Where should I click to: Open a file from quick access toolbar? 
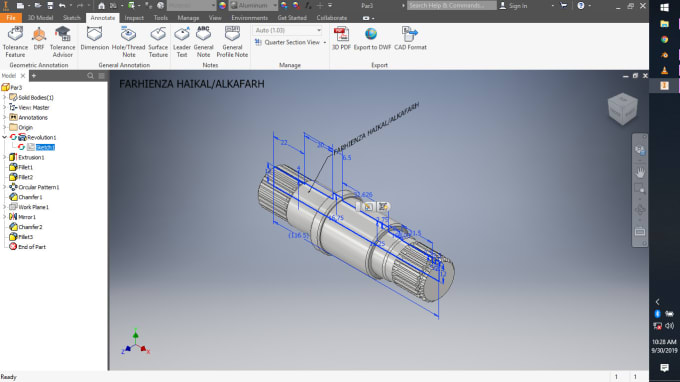38,6
